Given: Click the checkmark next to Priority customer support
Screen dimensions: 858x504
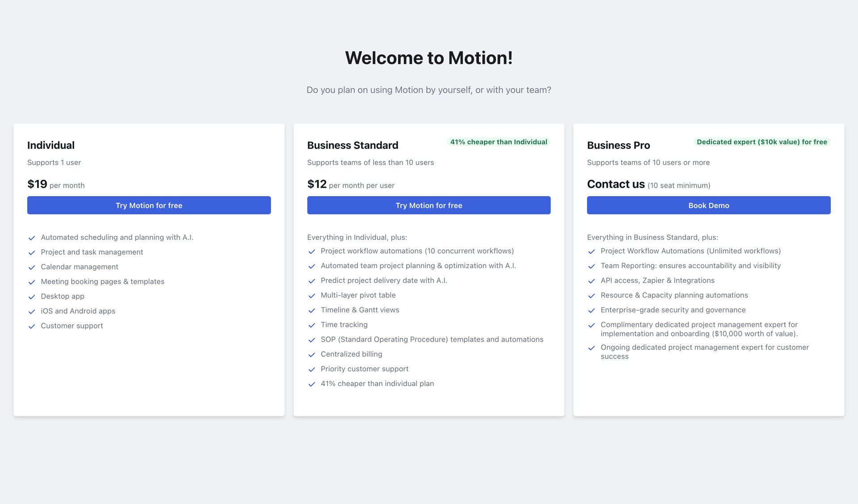Looking at the screenshot, I should 312,369.
